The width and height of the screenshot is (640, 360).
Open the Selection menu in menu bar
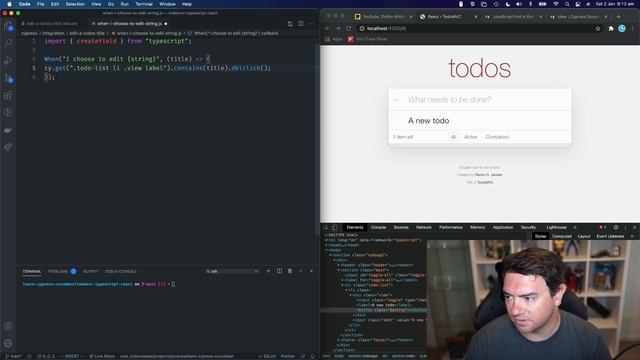[x=75, y=4]
